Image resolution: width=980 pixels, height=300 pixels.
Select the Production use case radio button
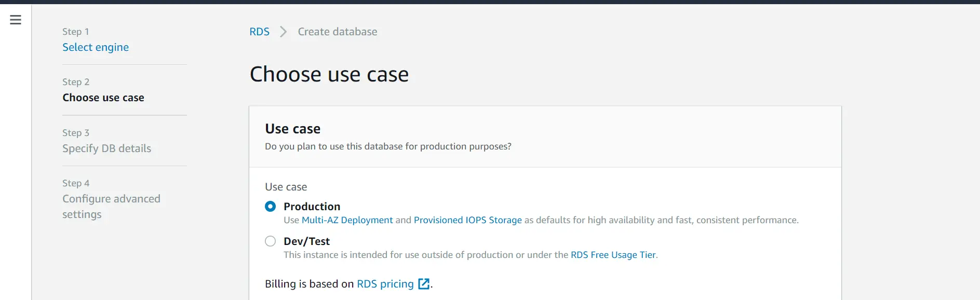tap(270, 207)
